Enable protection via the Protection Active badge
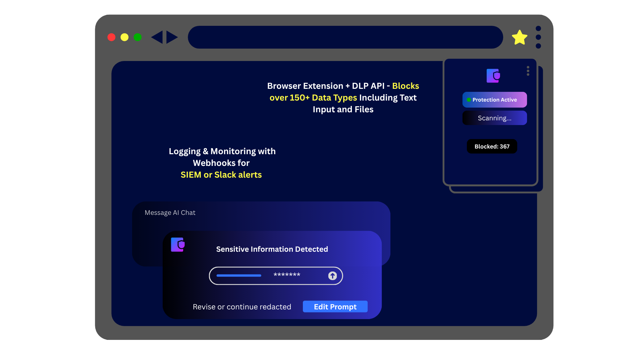This screenshot has width=644, height=362. [494, 100]
